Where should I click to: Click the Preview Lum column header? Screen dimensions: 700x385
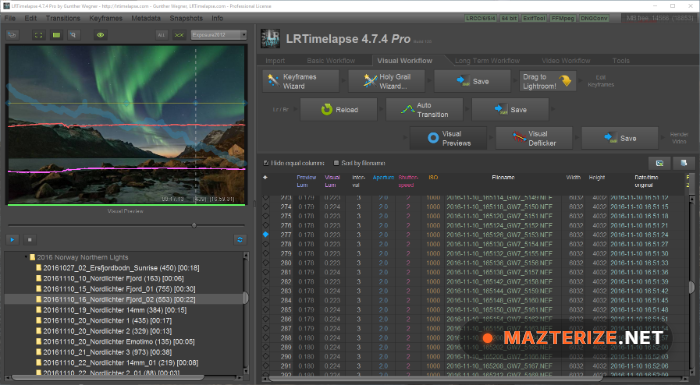306,181
